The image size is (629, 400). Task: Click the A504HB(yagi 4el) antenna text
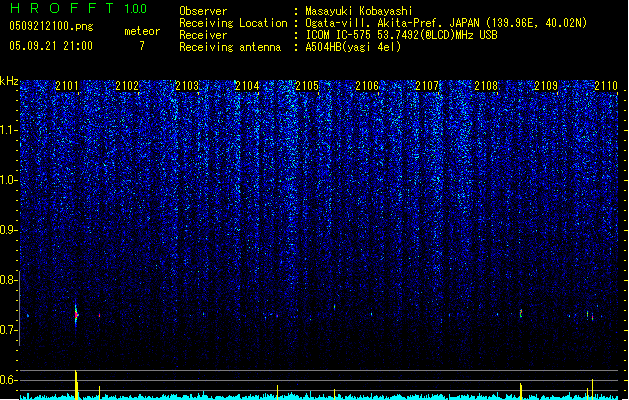point(353,47)
